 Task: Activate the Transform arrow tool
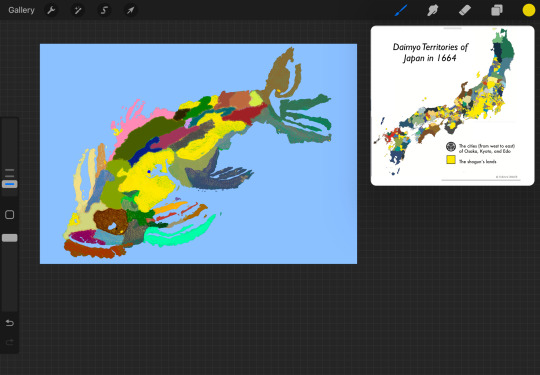(130, 10)
